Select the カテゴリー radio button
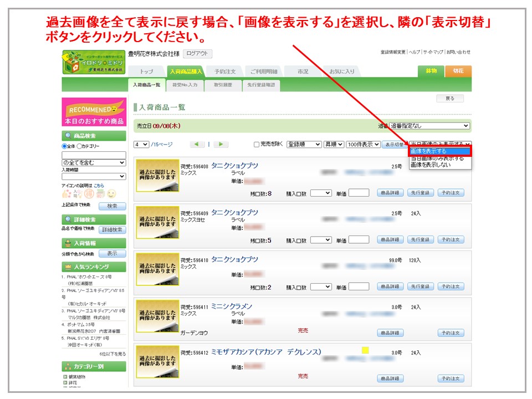Viewport: 532px width, 399px height. 79,146
